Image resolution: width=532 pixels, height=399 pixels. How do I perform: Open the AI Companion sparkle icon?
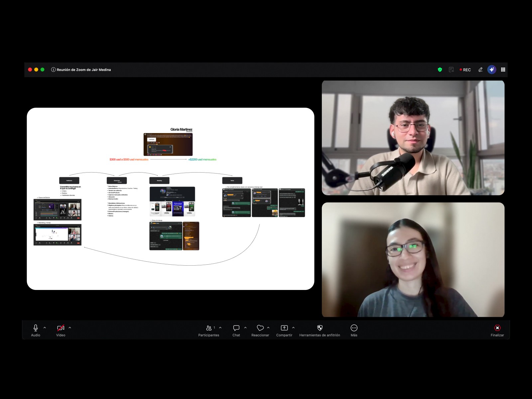pos(492,69)
